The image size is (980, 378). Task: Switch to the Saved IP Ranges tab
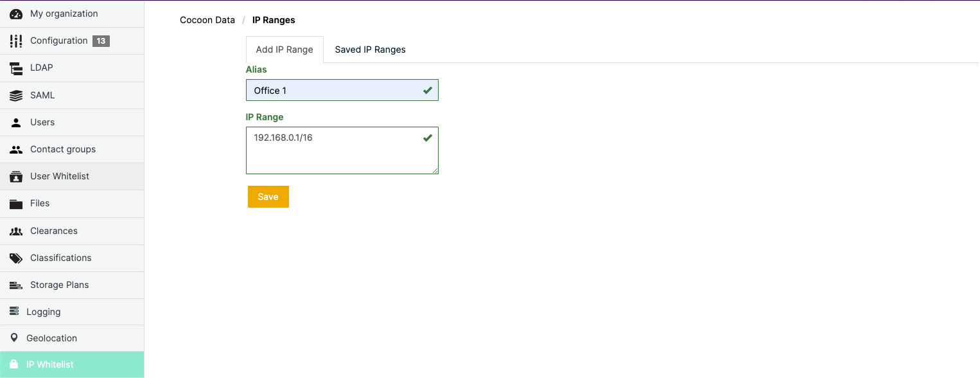coord(370,50)
